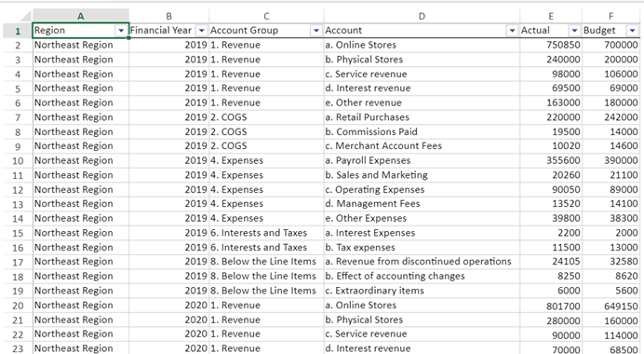Open the Actual column filter dropdown
The image size is (644, 354).
click(574, 31)
